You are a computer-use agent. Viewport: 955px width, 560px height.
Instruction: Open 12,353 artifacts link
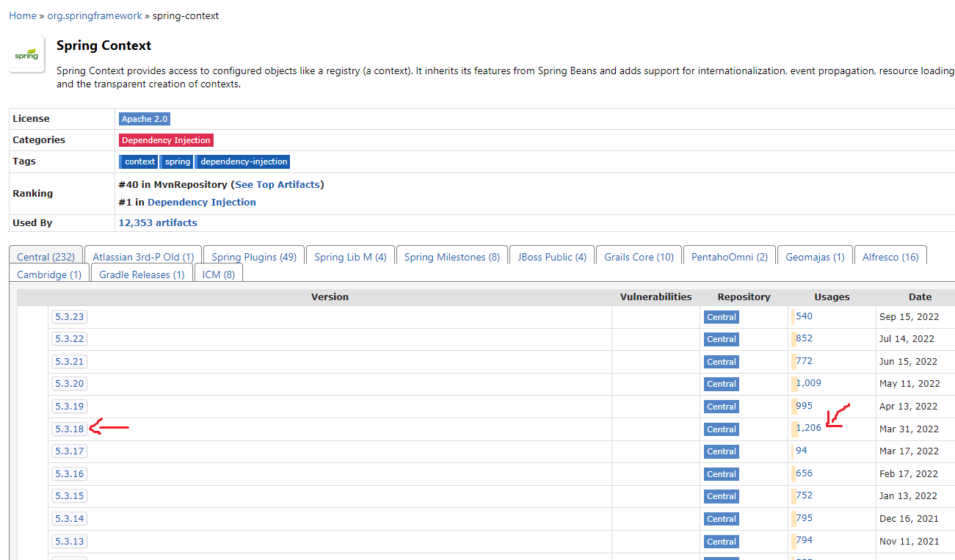coord(158,222)
